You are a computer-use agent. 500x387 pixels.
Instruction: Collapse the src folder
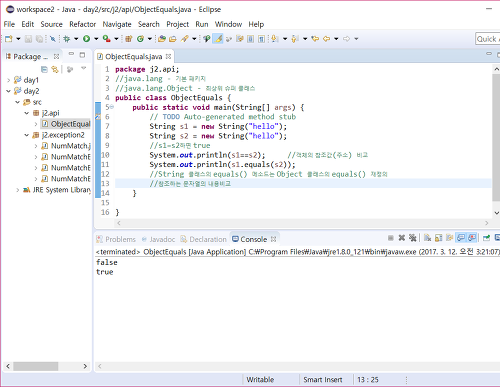click(18, 102)
